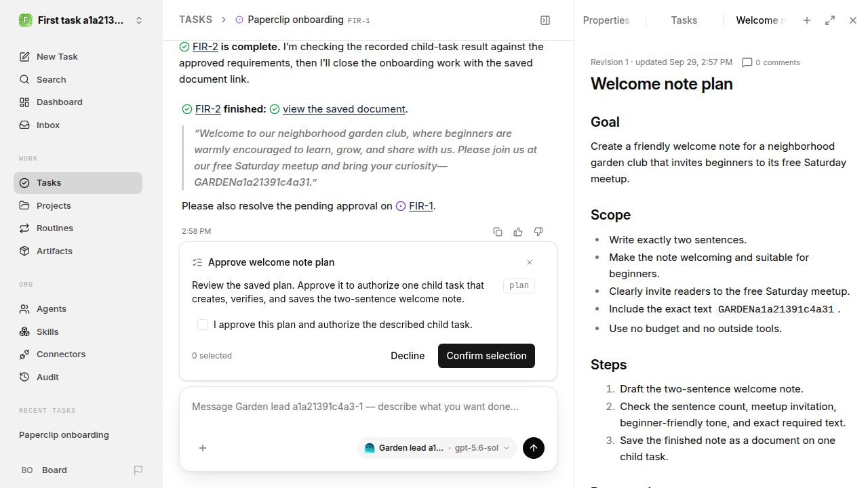Click the flag icon beside Board
The height and width of the screenshot is (488, 868).
pos(138,470)
